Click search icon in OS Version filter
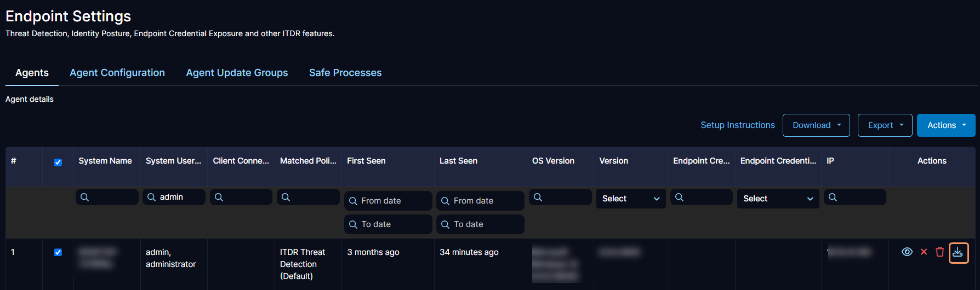The width and height of the screenshot is (980, 290). [x=538, y=197]
